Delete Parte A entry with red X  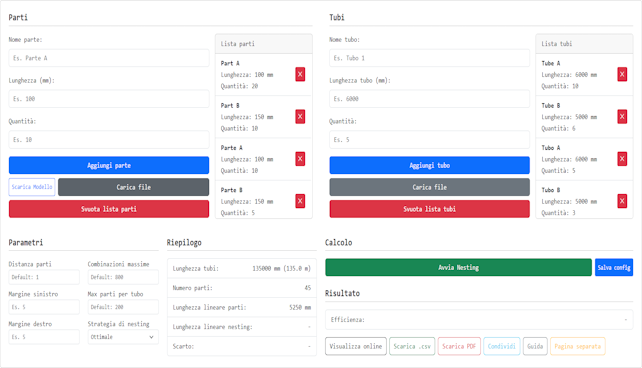[x=300, y=159]
